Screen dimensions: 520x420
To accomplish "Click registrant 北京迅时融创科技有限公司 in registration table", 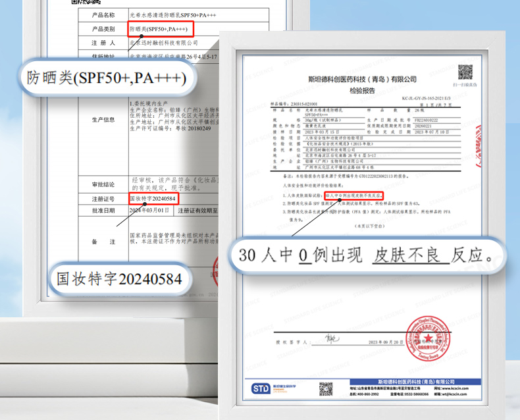I will (x=163, y=43).
